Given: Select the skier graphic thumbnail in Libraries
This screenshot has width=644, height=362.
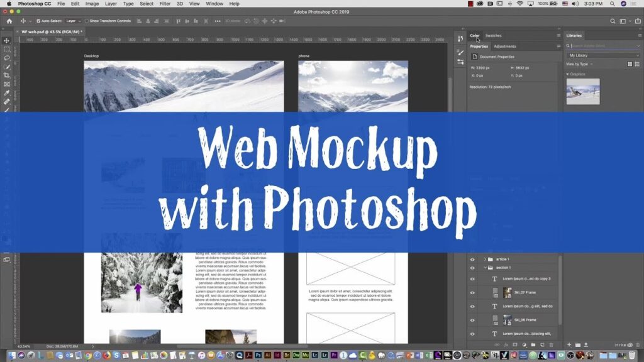Looking at the screenshot, I should point(583,91).
